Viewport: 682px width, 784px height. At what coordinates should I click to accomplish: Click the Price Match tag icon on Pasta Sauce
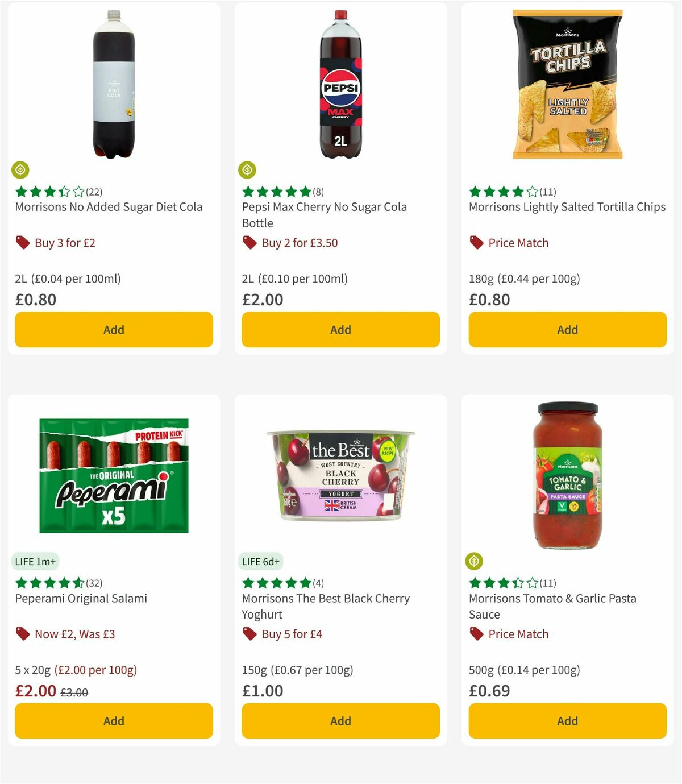476,634
